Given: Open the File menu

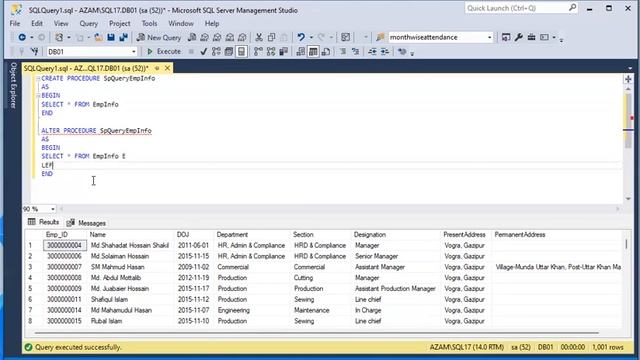Looking at the screenshot, I should click(x=15, y=24).
